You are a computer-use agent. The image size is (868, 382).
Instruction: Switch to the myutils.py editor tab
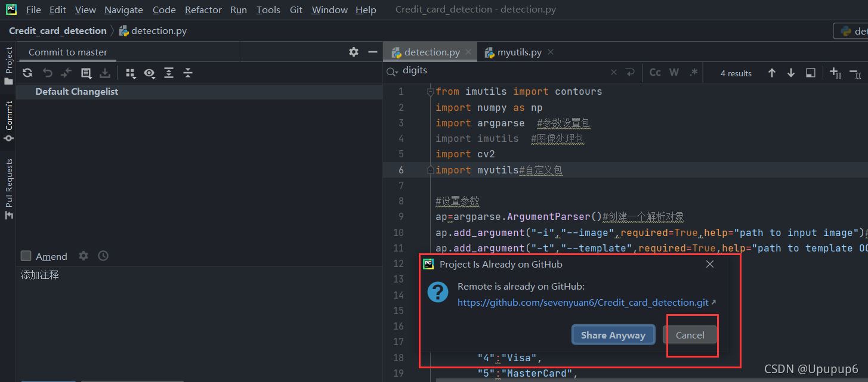point(519,52)
